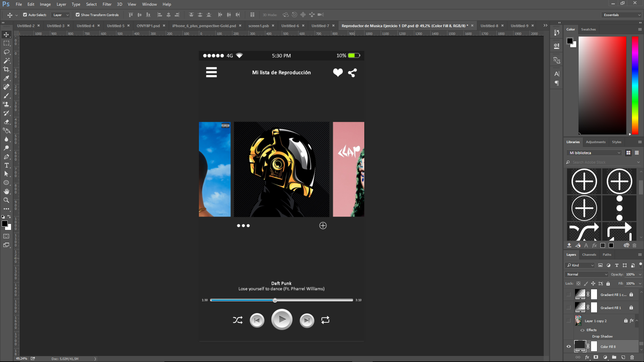Toggle the Auto-Select checkbox
The image size is (644, 362).
pyautogui.click(x=25, y=15)
